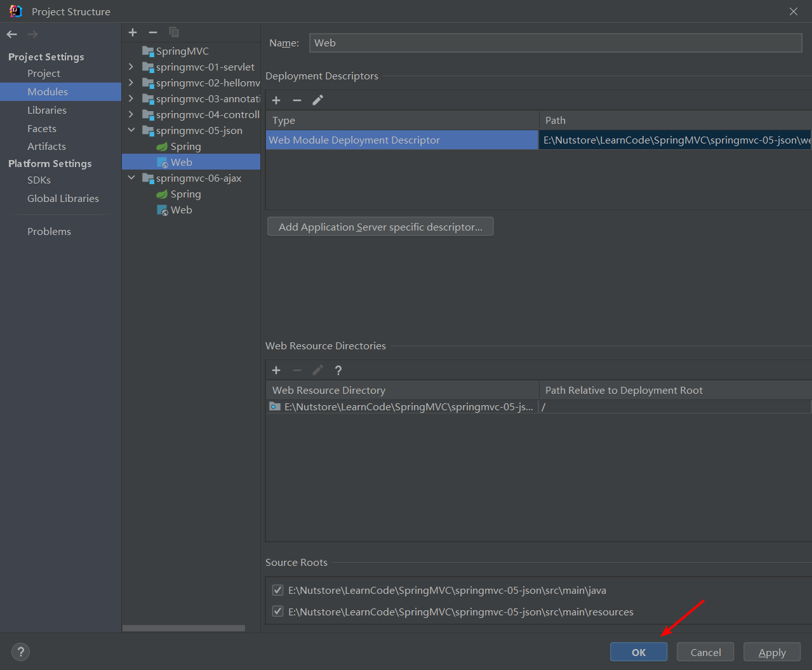Remove selected module with minus icon
This screenshot has width=812, height=670.
coord(153,32)
